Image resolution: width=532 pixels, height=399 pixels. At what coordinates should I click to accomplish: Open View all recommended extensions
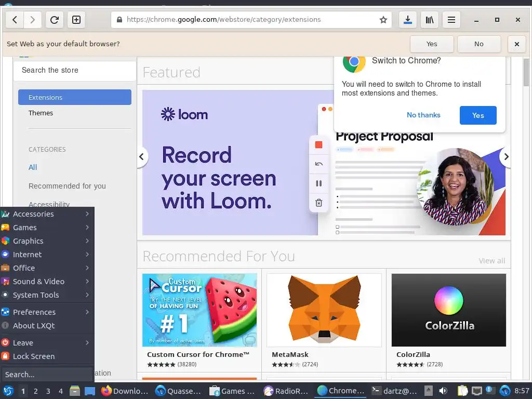[x=492, y=261]
